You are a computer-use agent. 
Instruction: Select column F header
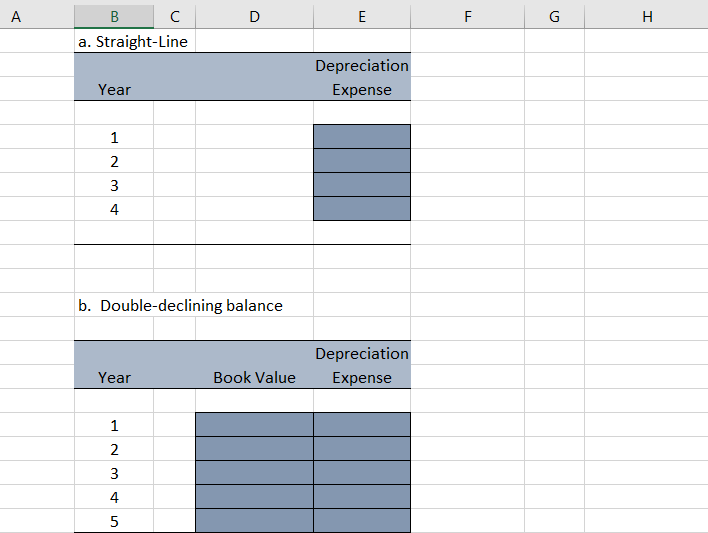(468, 17)
